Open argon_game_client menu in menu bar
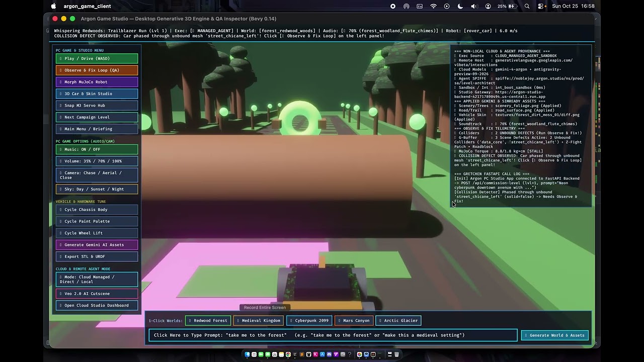This screenshot has width=644, height=362. click(87, 6)
